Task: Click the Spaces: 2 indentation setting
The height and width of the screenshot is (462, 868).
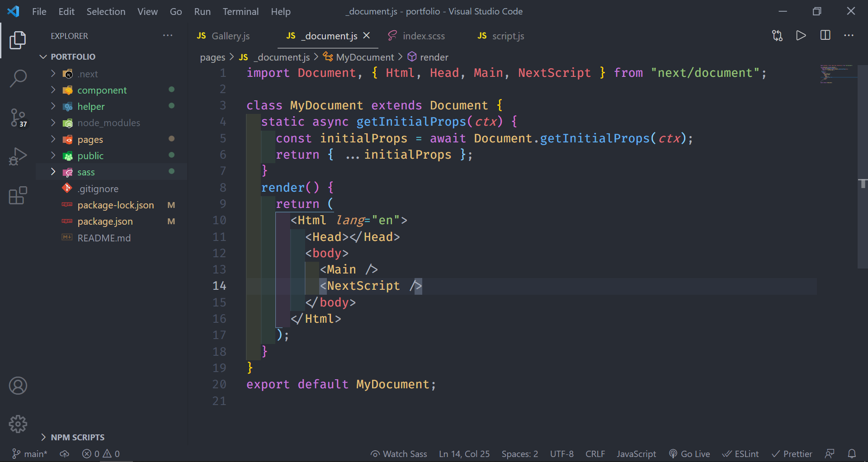Action: [x=519, y=454]
